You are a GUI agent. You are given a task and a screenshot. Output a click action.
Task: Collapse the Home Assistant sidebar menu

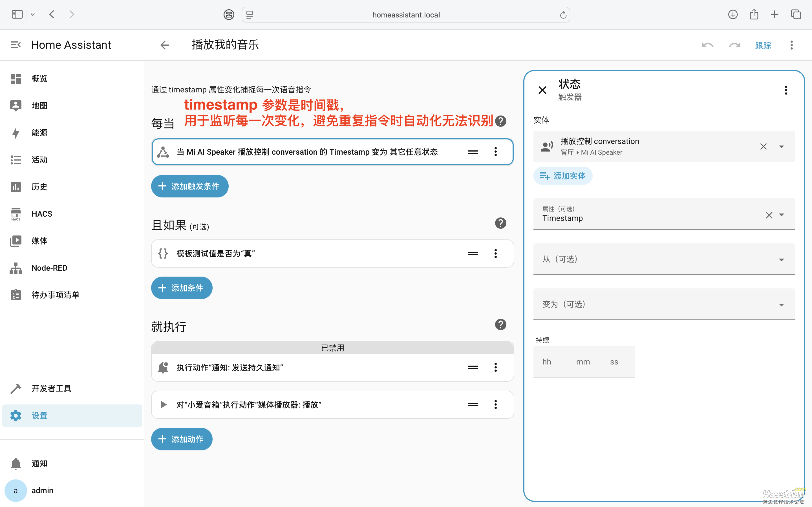[16, 45]
